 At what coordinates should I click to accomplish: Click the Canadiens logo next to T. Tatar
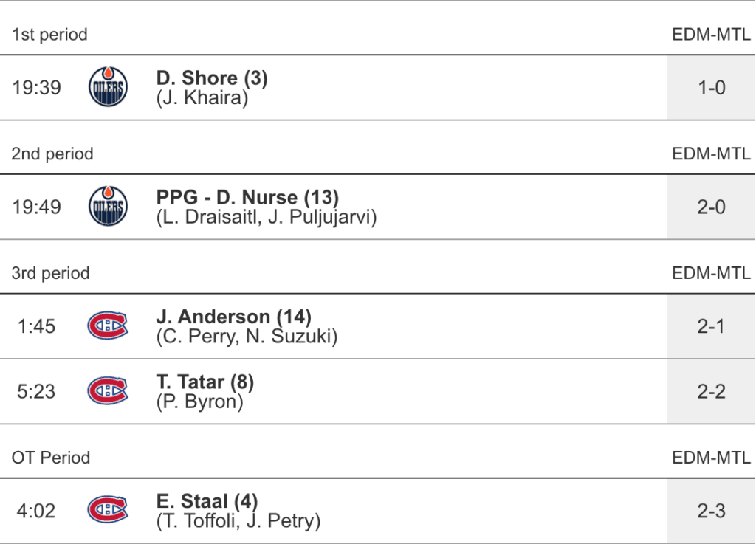(x=108, y=390)
